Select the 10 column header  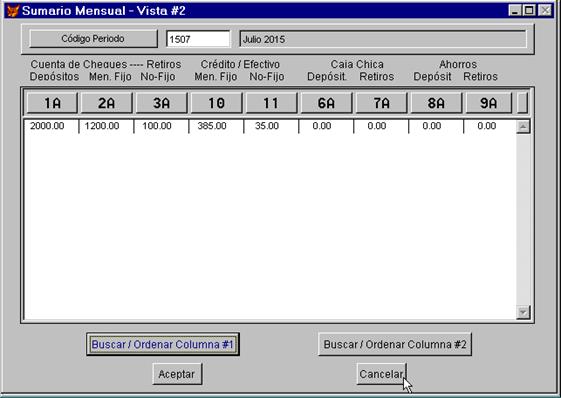(216, 103)
